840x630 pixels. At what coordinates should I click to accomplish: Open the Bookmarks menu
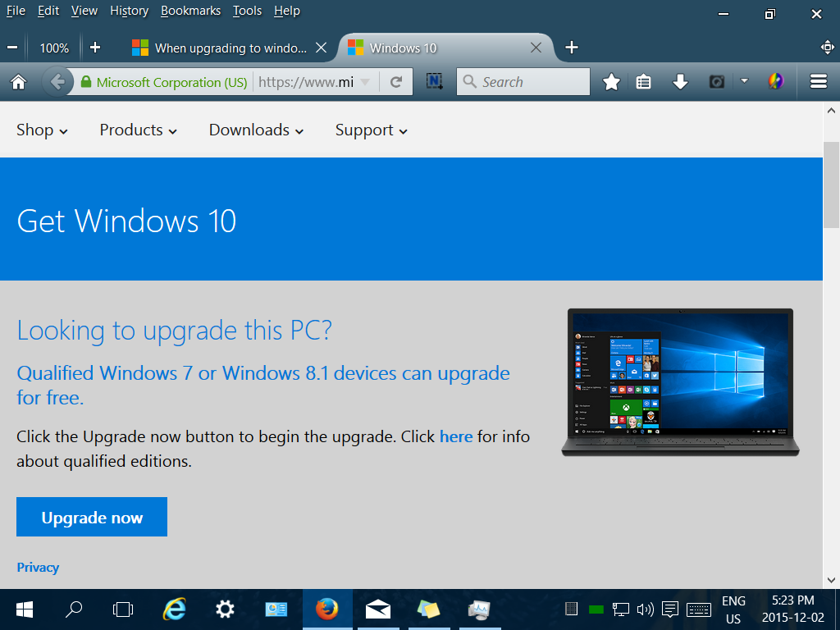190,11
